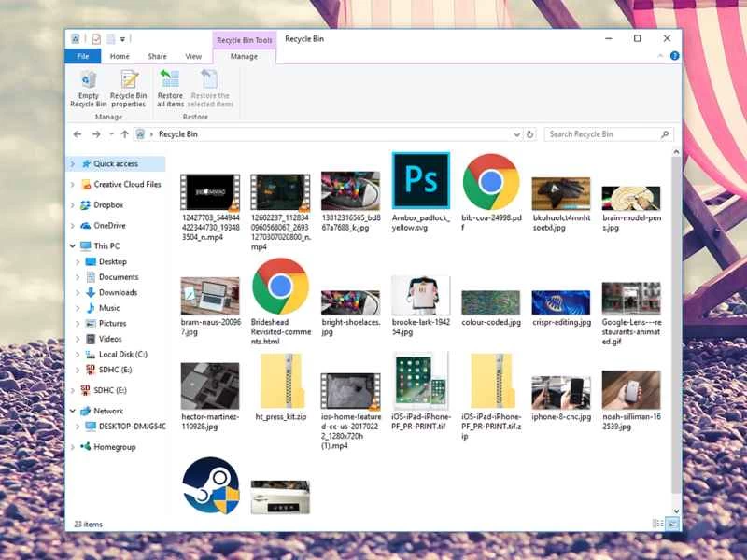
Task: Open the Quick Access toolbar customize dropdown
Action: pyautogui.click(x=122, y=38)
